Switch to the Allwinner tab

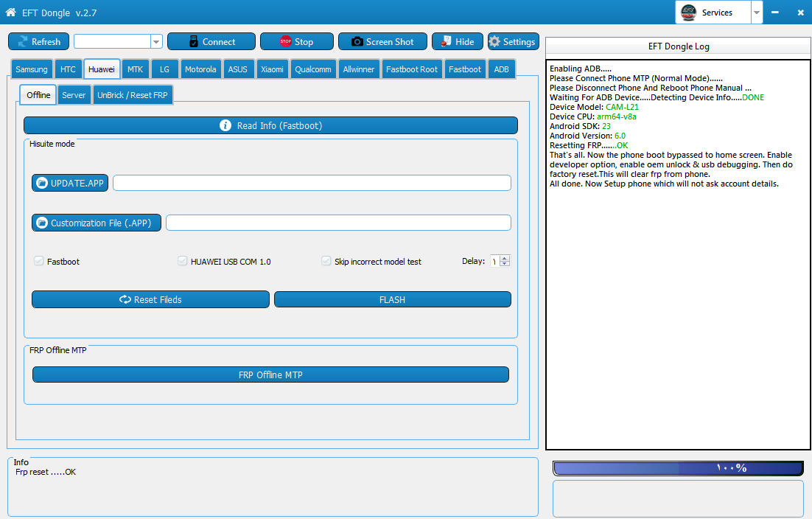pyautogui.click(x=358, y=69)
